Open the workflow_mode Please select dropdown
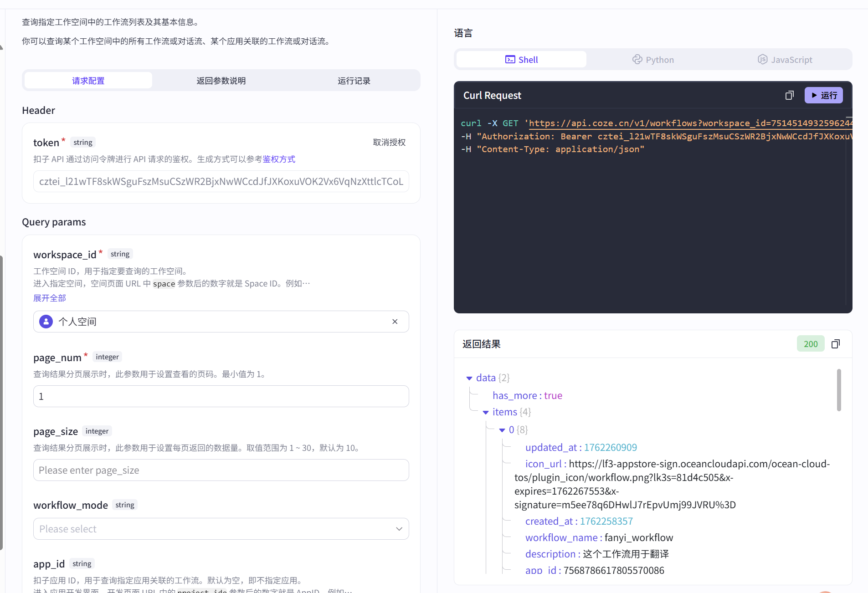The image size is (868, 593). pyautogui.click(x=221, y=529)
